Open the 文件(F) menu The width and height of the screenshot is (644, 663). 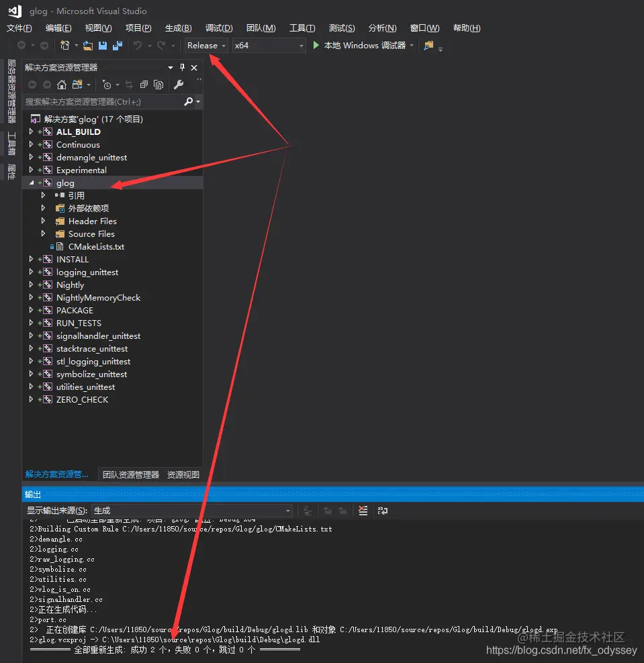click(x=19, y=28)
